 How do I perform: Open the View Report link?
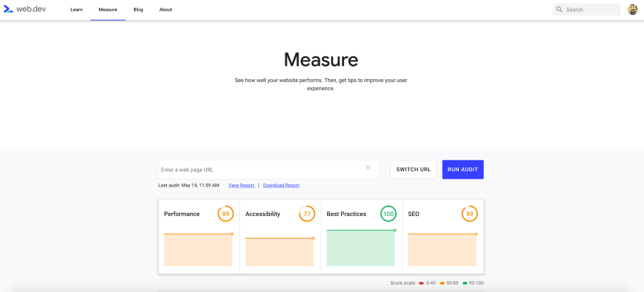click(x=241, y=186)
